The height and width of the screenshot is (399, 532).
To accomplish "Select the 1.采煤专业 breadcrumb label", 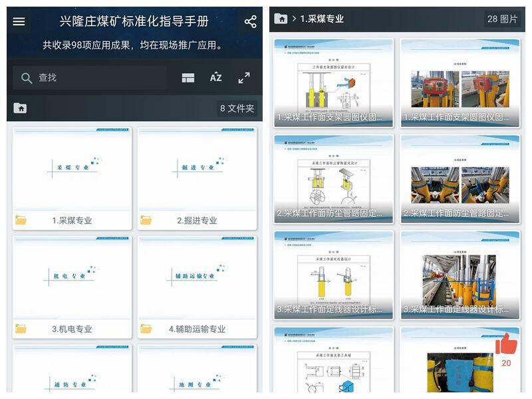I will 322,19.
